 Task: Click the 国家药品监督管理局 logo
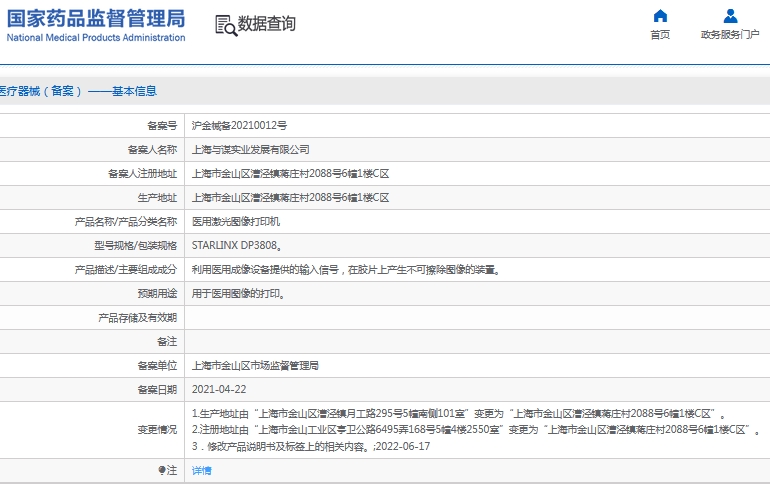(96, 18)
